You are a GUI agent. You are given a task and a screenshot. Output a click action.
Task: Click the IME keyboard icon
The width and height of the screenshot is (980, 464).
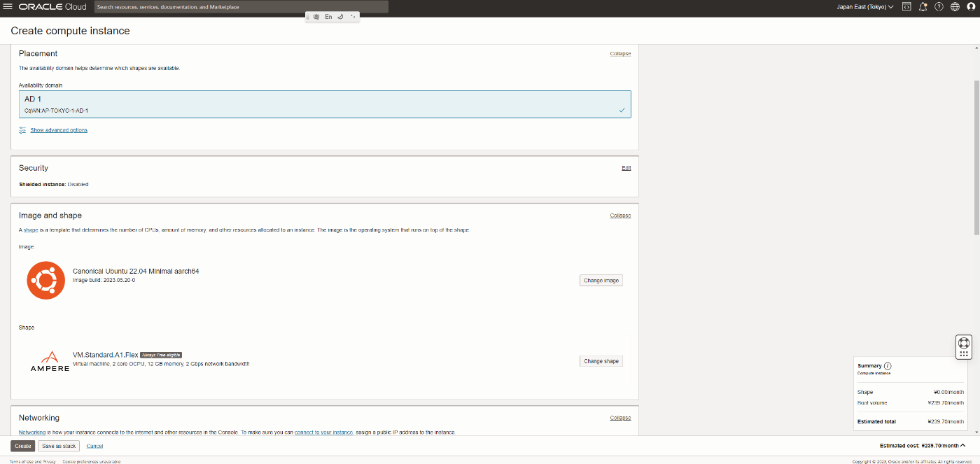tap(316, 16)
